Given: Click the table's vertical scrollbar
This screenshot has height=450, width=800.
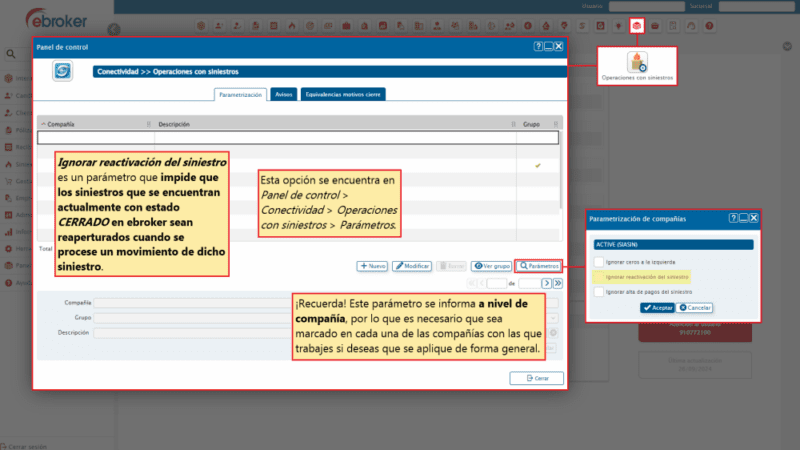Looking at the screenshot, I should pyautogui.click(x=561, y=171).
